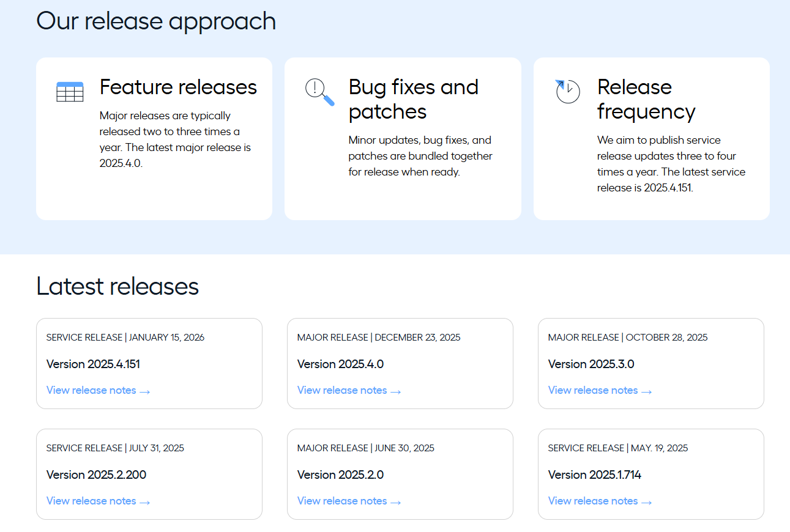Click the Bug fixes and patches heading
This screenshot has width=790, height=532.
point(413,99)
